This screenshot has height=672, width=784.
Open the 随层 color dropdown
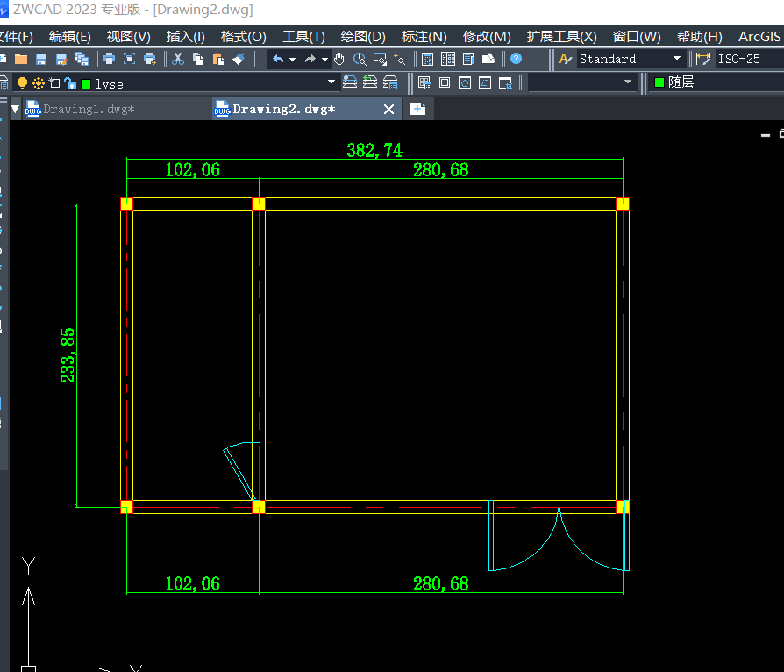(718, 82)
